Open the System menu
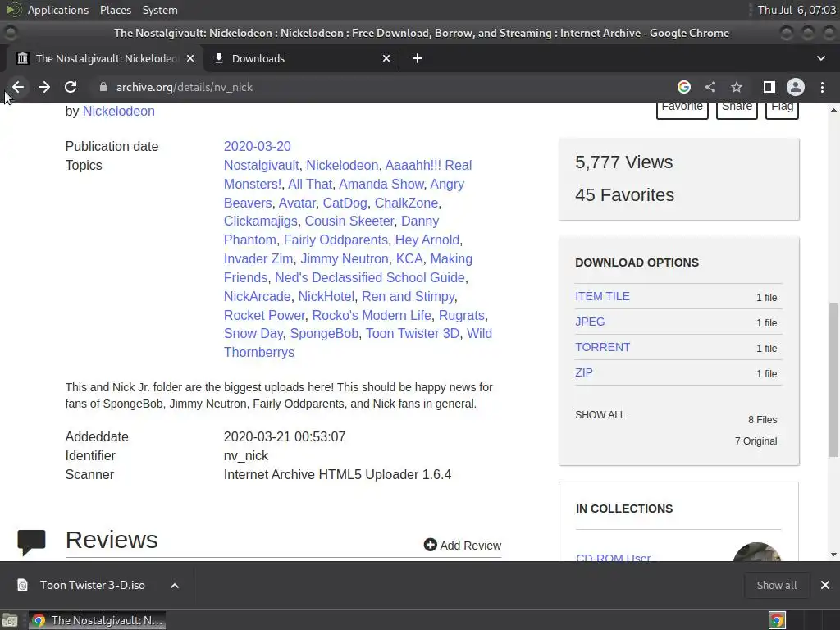 [x=160, y=10]
